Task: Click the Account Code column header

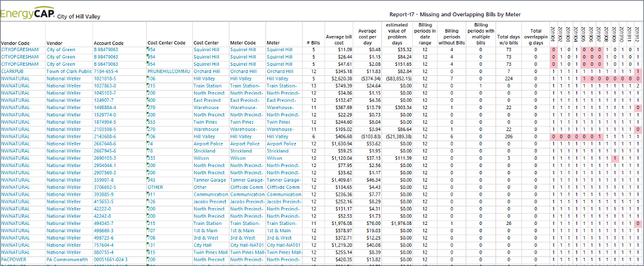Action: coord(109,43)
